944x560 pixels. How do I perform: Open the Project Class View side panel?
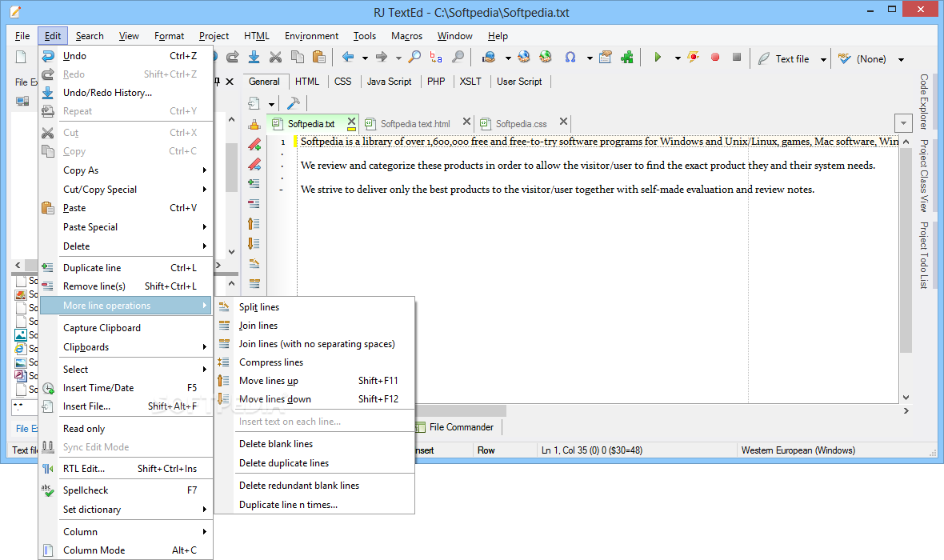(x=924, y=176)
